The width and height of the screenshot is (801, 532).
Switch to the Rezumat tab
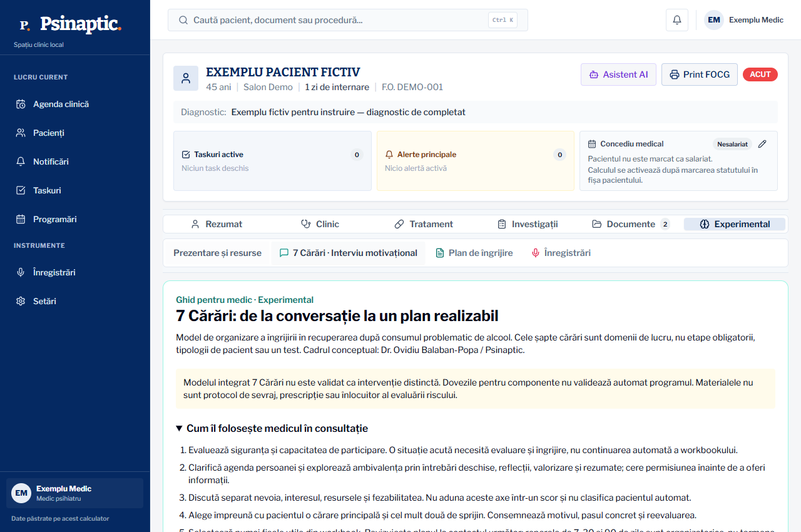coord(217,224)
